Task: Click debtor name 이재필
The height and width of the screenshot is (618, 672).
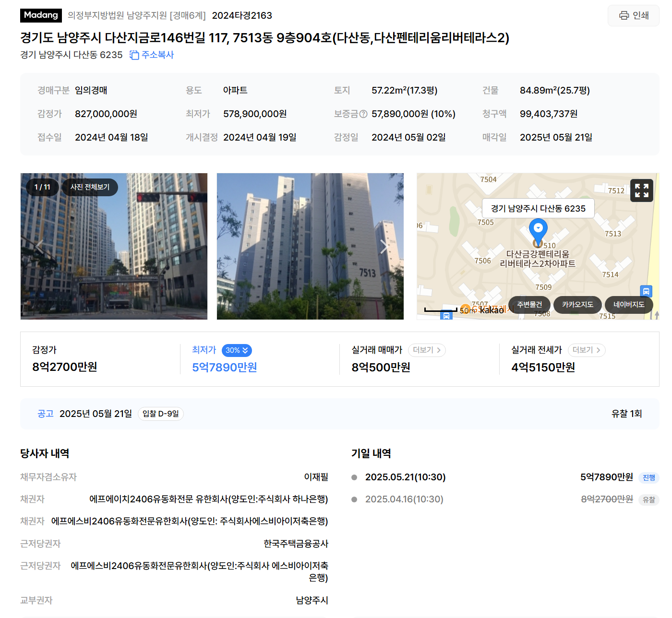Action: pyautogui.click(x=316, y=477)
